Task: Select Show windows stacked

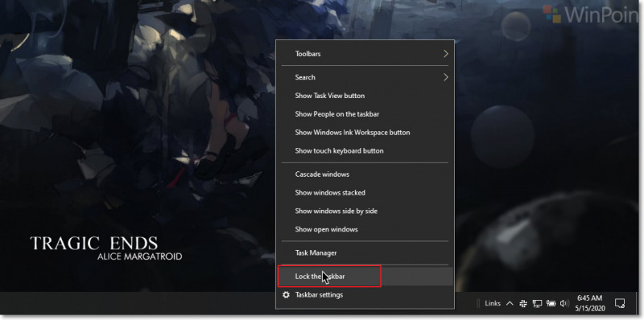Action: [x=365, y=192]
